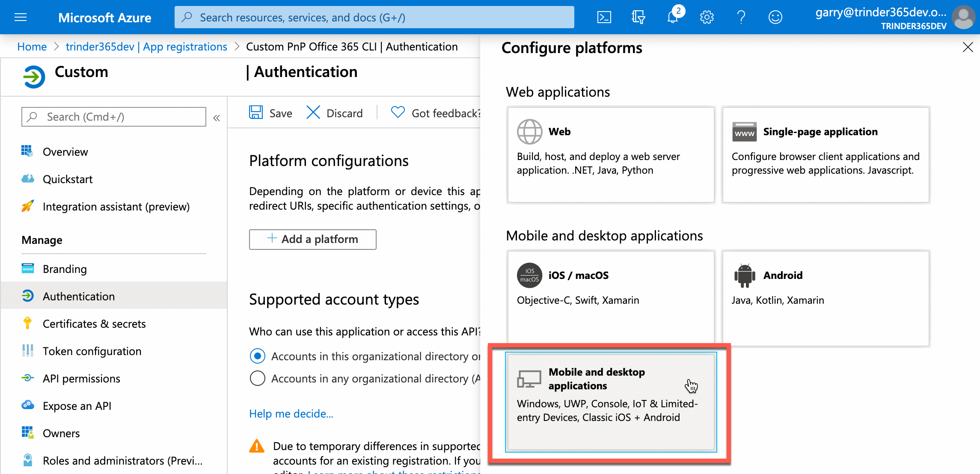
Task: Click the Authentication sidebar arrow icon
Action: tap(27, 296)
